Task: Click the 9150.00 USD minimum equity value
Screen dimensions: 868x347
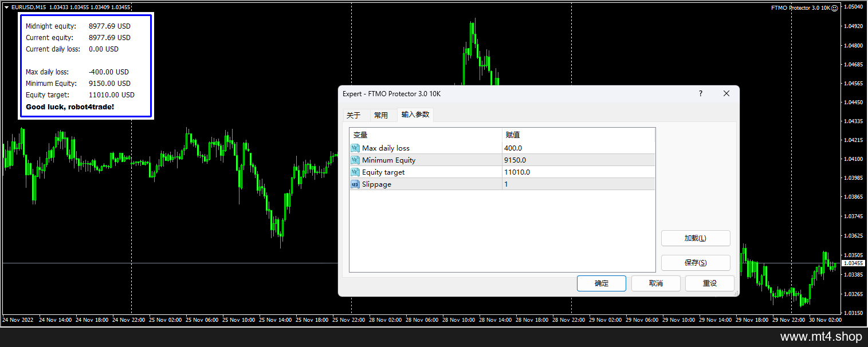Action: 109,84
